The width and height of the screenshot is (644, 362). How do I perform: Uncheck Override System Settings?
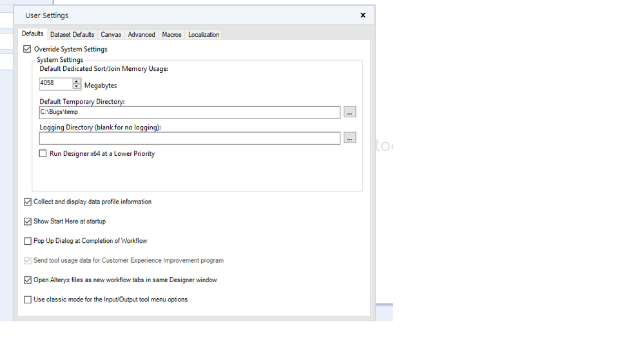(x=27, y=49)
